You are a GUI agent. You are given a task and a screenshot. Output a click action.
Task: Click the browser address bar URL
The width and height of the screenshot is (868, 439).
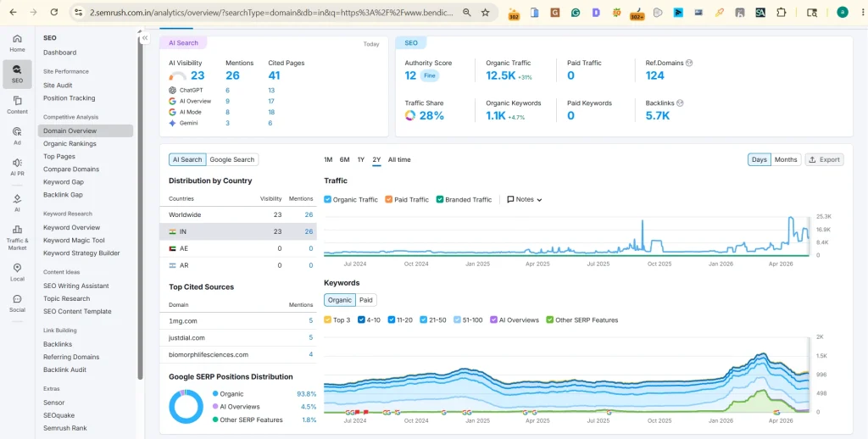(x=271, y=12)
